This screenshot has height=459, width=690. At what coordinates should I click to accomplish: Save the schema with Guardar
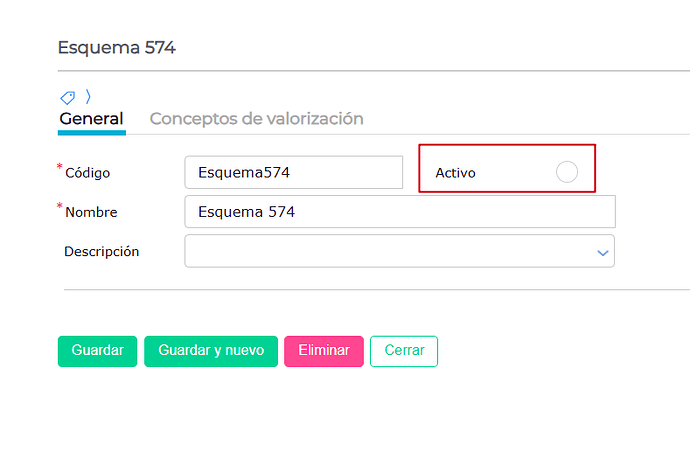coord(97,351)
